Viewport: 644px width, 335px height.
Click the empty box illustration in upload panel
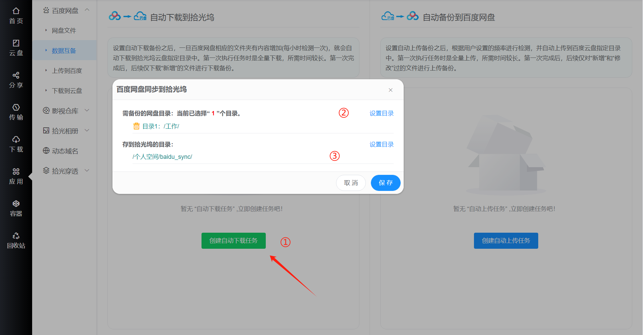[x=505, y=155]
